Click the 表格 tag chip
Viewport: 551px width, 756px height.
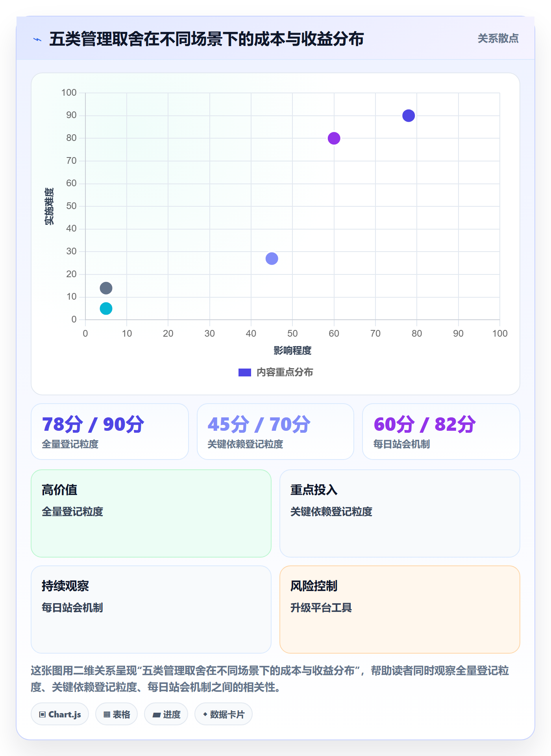(116, 714)
